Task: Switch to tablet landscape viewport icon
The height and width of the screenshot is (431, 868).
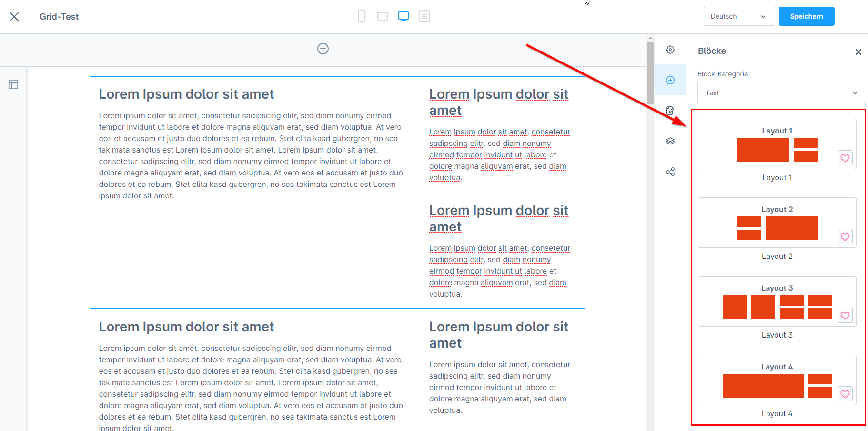Action: (383, 16)
